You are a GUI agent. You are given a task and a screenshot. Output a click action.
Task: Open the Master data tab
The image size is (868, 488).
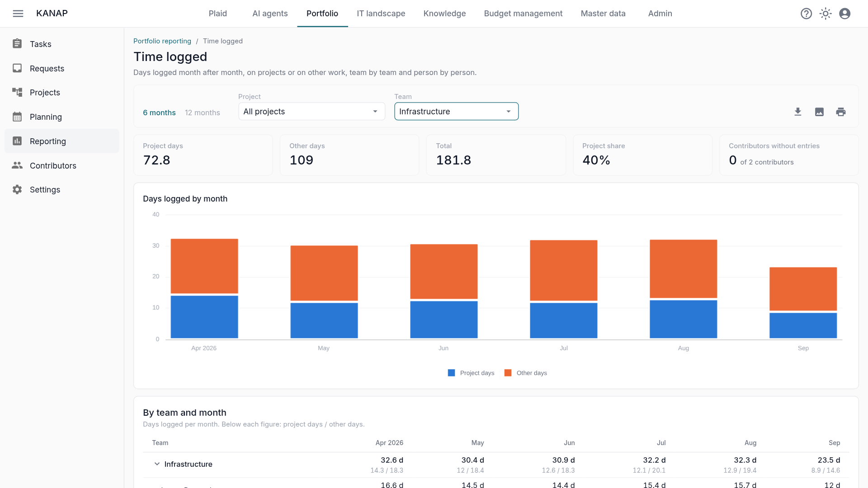click(603, 14)
